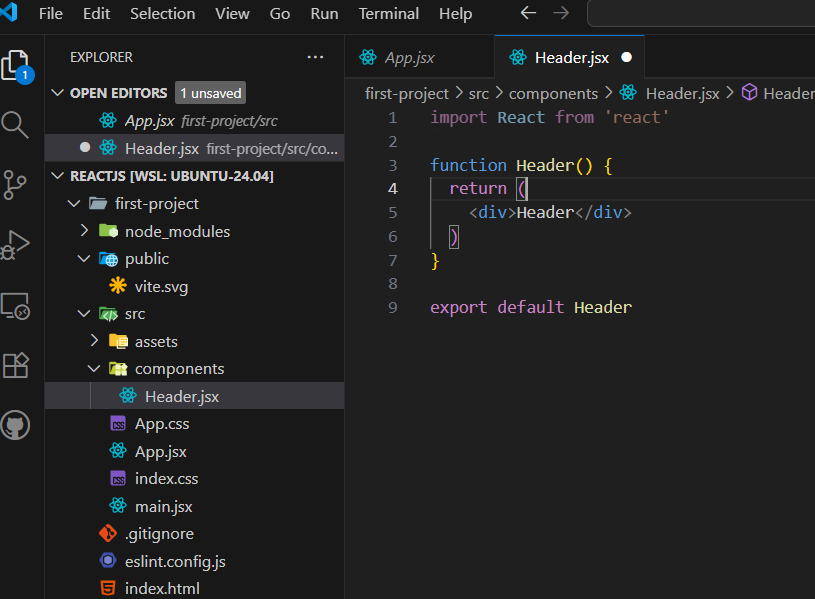This screenshot has width=815, height=599.
Task: Open the Explorer view in activity bar
Action: (x=16, y=66)
